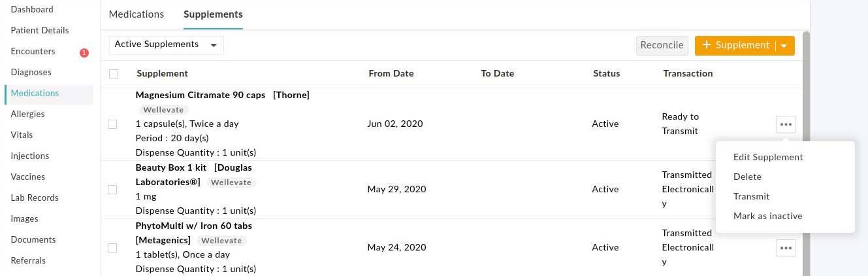
Task: Switch to the Medications tab
Action: pyautogui.click(x=137, y=14)
